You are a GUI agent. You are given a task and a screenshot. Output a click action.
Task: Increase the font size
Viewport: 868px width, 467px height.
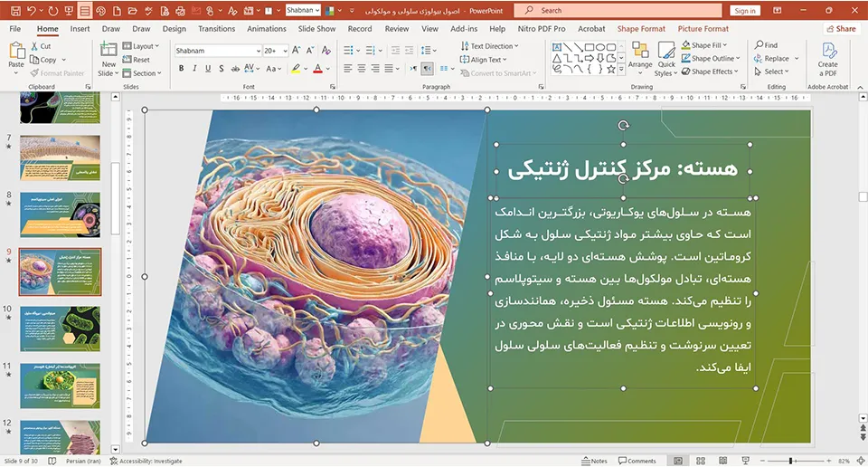click(297, 51)
